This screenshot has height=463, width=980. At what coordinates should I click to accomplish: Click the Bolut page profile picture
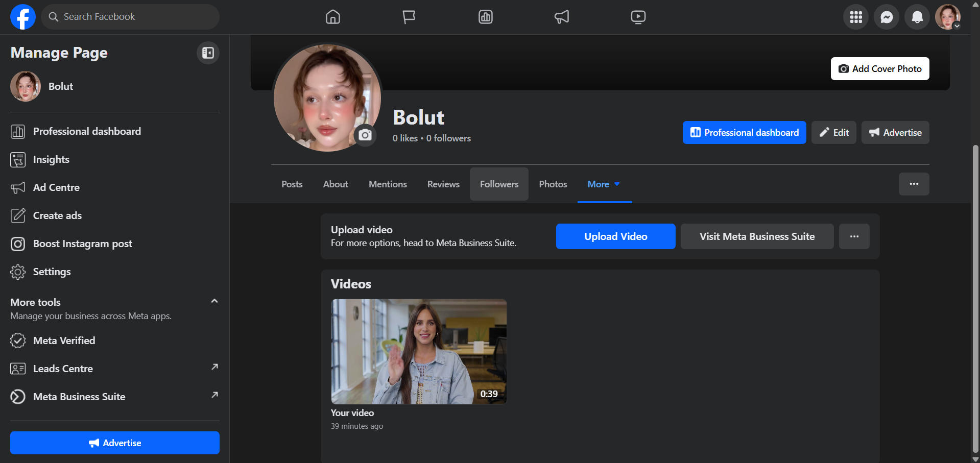pos(327,98)
